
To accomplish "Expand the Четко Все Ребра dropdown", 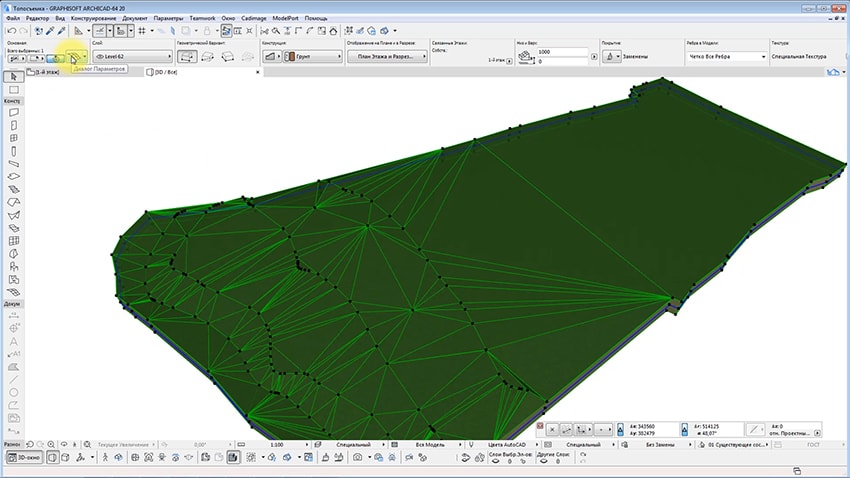I will [x=726, y=56].
